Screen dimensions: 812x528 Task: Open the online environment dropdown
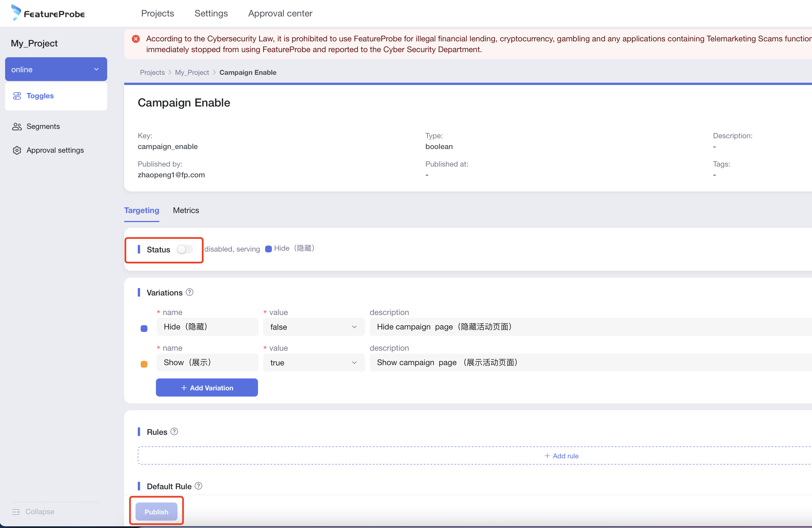pyautogui.click(x=56, y=69)
